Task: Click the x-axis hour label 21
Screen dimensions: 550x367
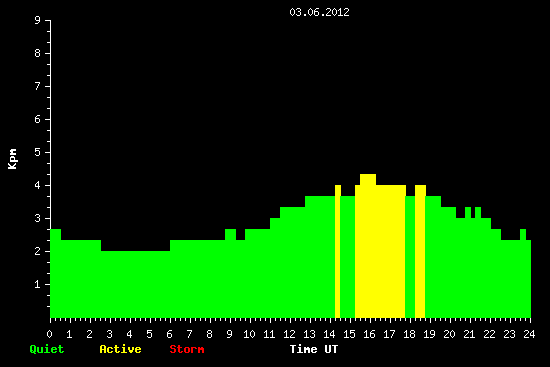Action: [x=469, y=334]
